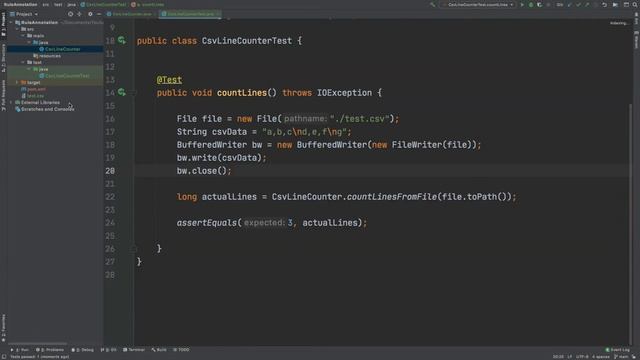640x360 pixels.
Task: Select the resources folder in project tree
Action: [47, 56]
